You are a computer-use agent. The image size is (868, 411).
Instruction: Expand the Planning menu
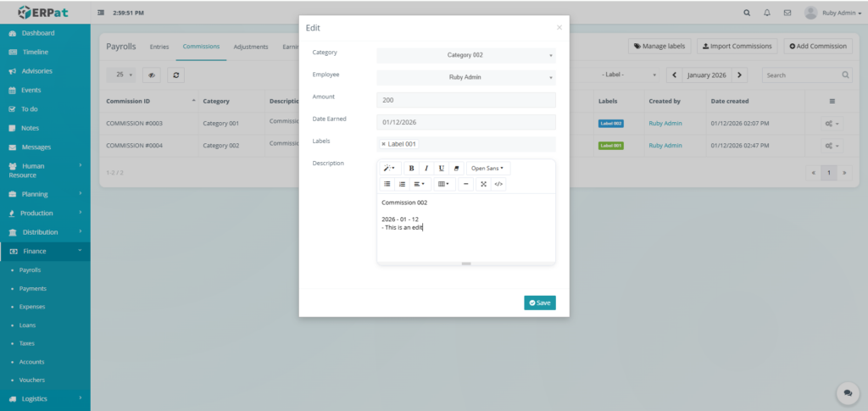coord(45,194)
